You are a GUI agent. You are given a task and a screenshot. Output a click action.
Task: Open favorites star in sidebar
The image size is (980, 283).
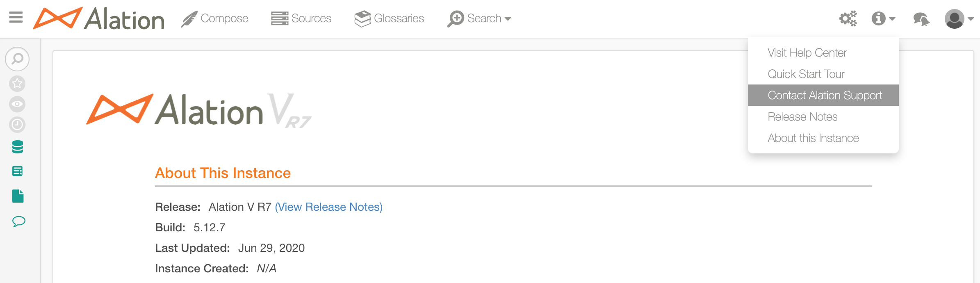(x=17, y=84)
